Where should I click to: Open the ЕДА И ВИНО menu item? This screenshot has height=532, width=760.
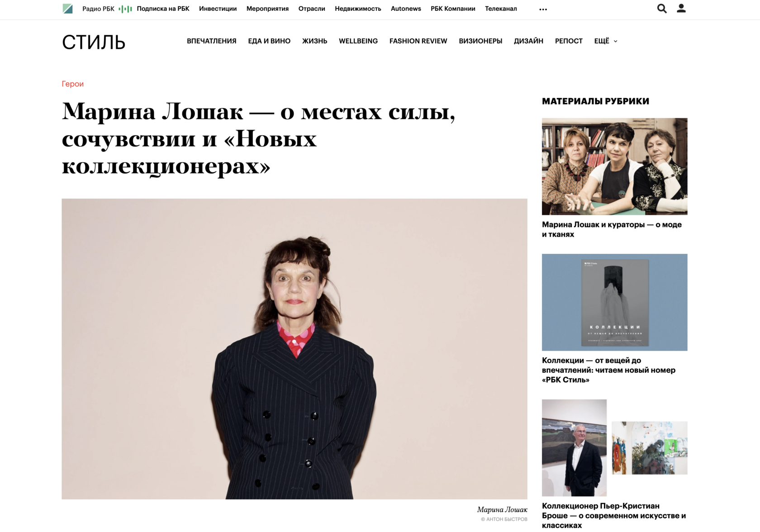269,41
